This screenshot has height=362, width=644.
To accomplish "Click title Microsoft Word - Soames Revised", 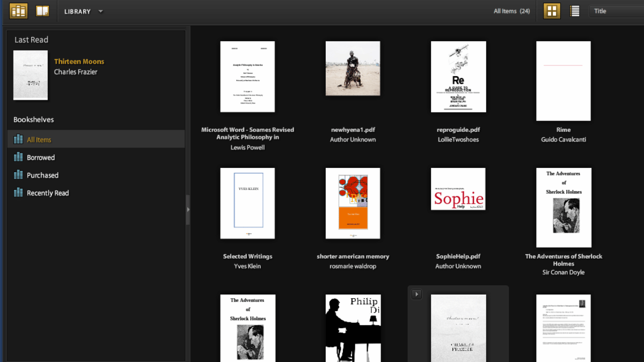I will pyautogui.click(x=247, y=134).
